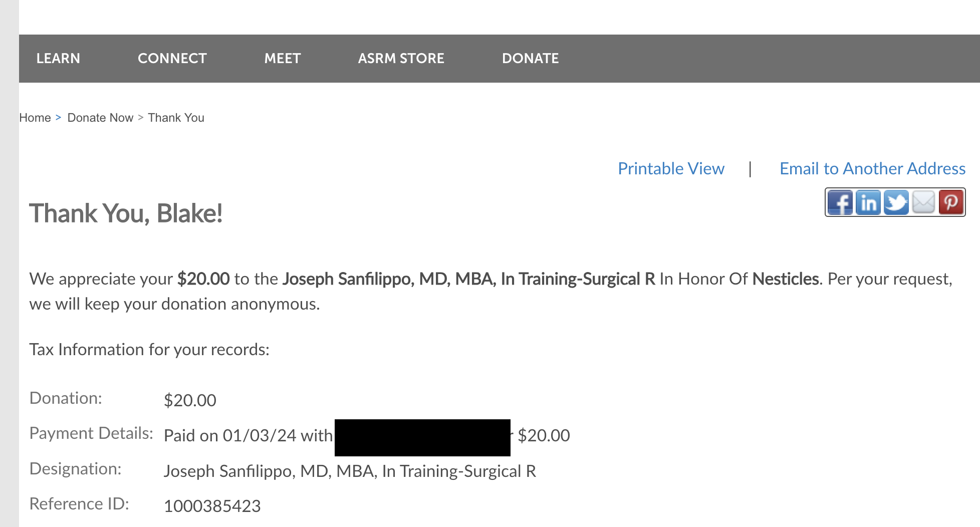The width and height of the screenshot is (980, 527).
Task: Pin with the Pinterest icon
Action: (951, 202)
